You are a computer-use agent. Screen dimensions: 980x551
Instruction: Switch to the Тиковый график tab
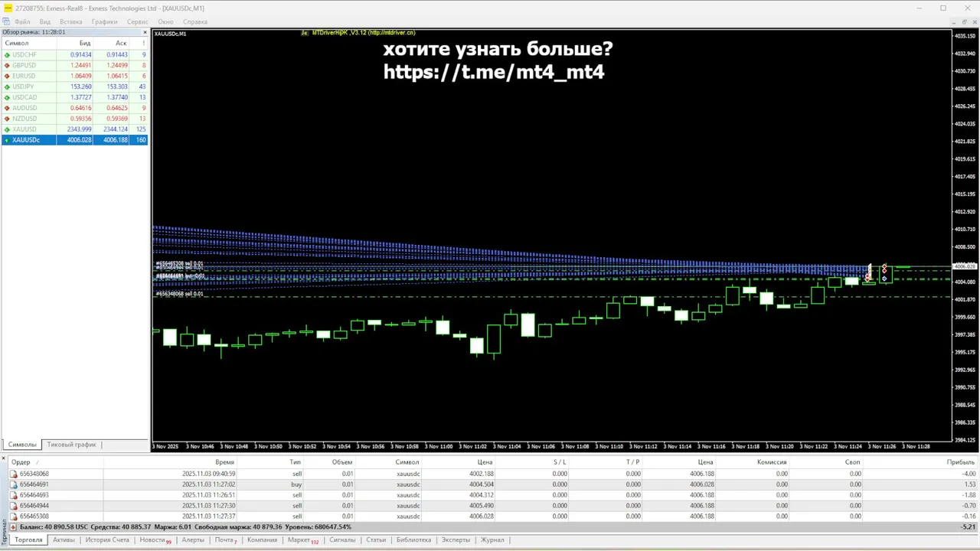[x=72, y=445]
